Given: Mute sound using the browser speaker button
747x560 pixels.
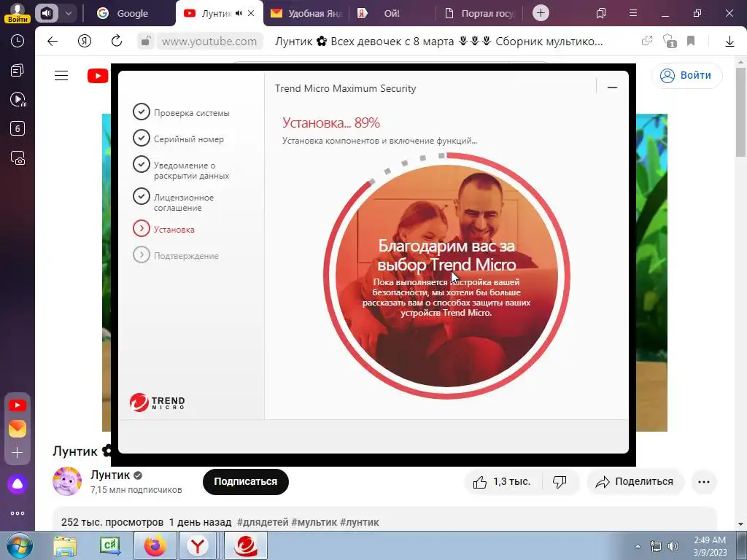Looking at the screenshot, I should point(46,13).
